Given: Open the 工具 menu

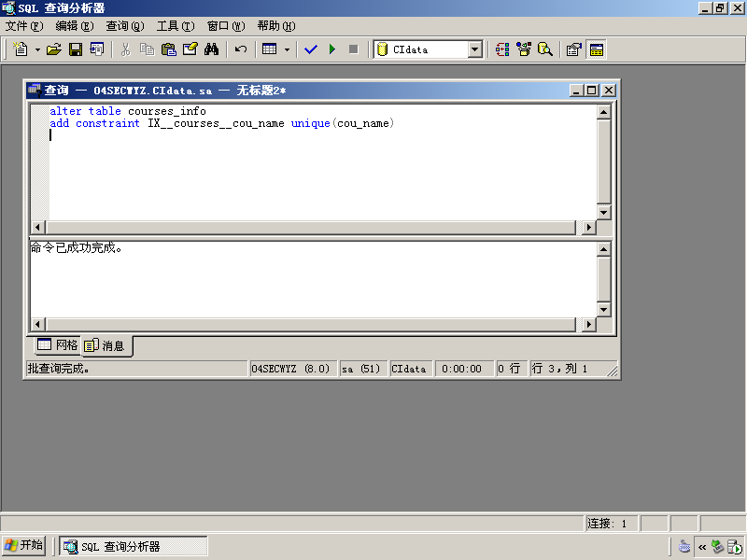Looking at the screenshot, I should click(x=176, y=26).
